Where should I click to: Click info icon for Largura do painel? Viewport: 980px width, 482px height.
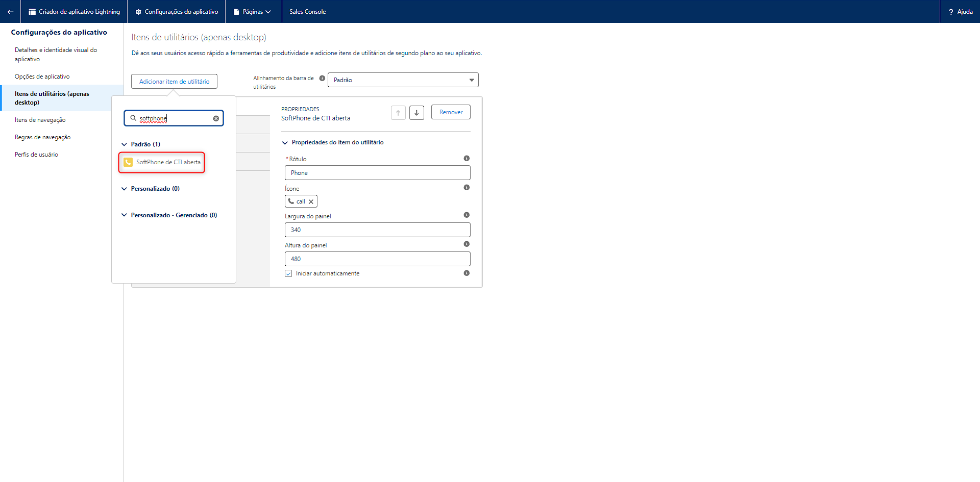[467, 215]
